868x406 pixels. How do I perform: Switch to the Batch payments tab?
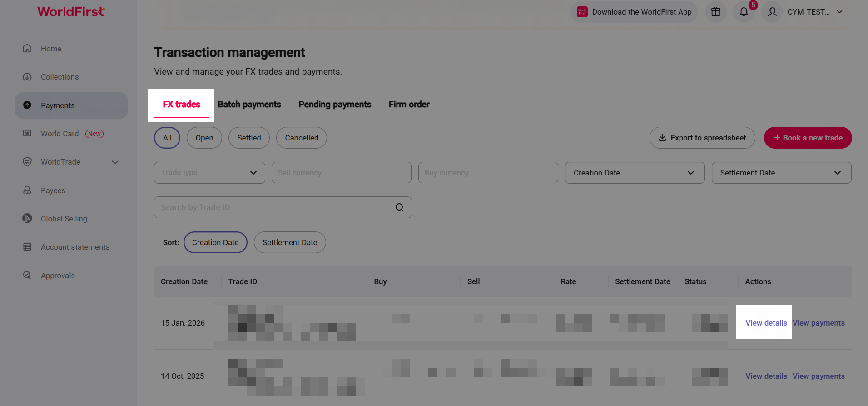point(249,105)
